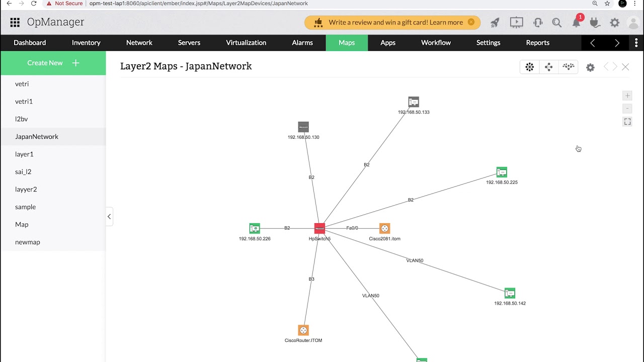The width and height of the screenshot is (644, 362).
Task: Close the Layer2 map view
Action: 625,67
